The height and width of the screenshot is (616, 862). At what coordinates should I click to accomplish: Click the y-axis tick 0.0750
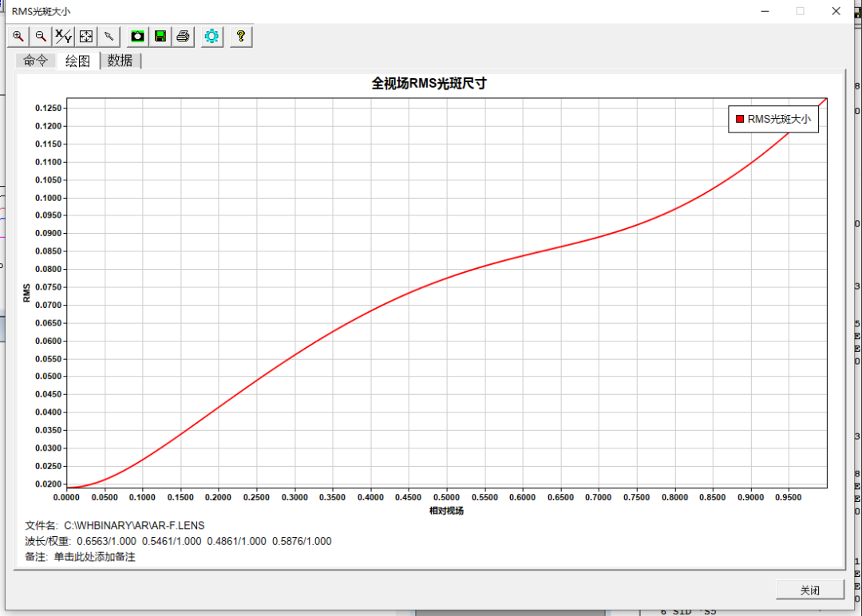49,287
